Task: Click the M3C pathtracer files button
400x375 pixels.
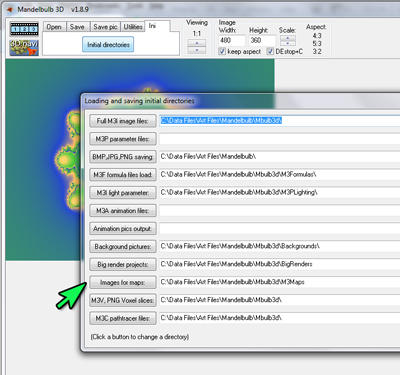Action: [123, 319]
